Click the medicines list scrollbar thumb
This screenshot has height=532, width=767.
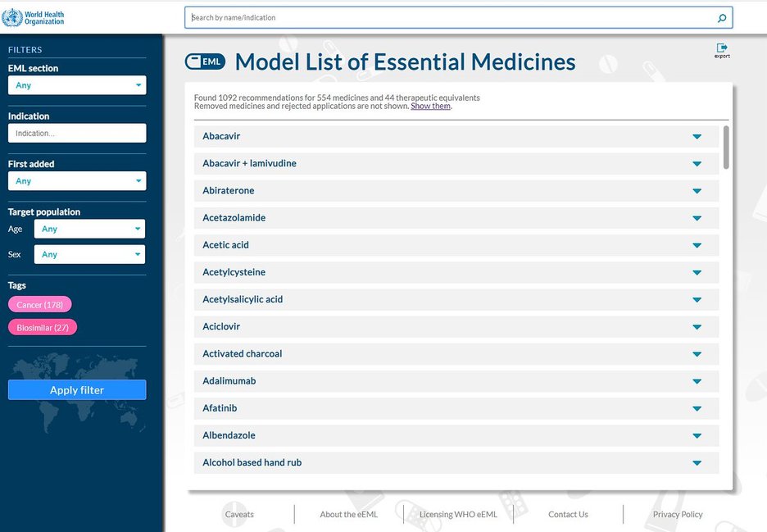click(x=726, y=148)
